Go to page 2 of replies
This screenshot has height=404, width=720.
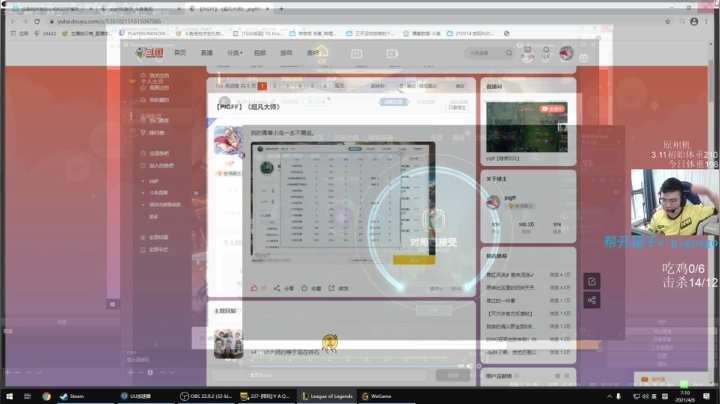[275, 86]
